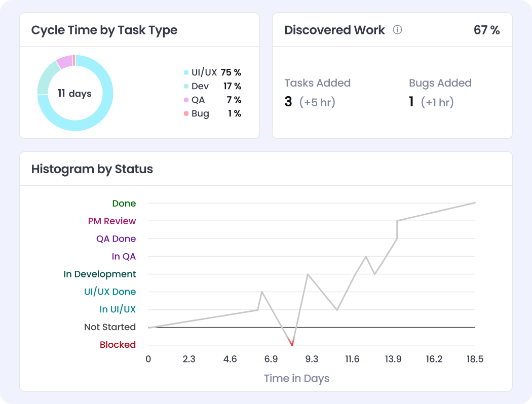Image resolution: width=532 pixels, height=404 pixels.
Task: Click the 13.9 tick on time axis
Action: click(x=393, y=359)
